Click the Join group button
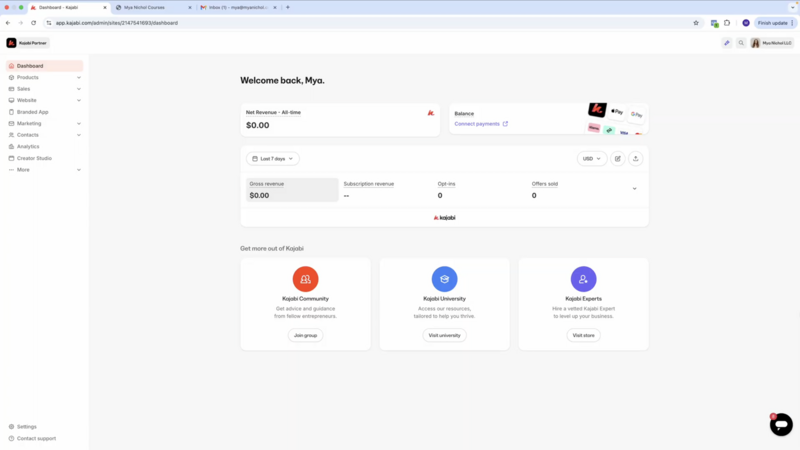 (x=305, y=335)
